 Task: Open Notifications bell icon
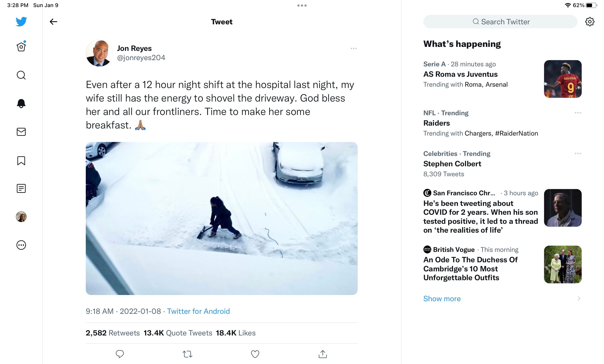tap(21, 103)
